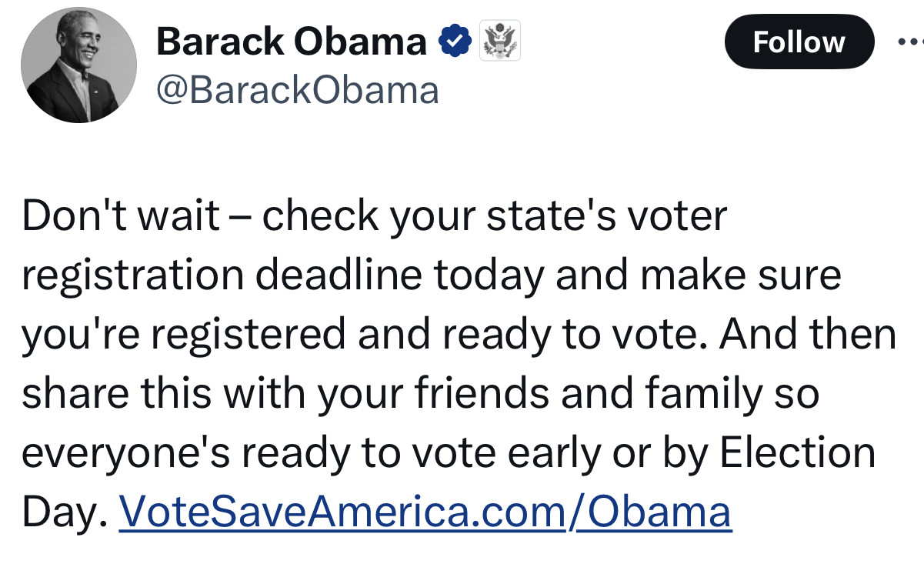Click the phrase "state's voter" in tweet
Screen dimensions: 924x564
click(x=606, y=216)
